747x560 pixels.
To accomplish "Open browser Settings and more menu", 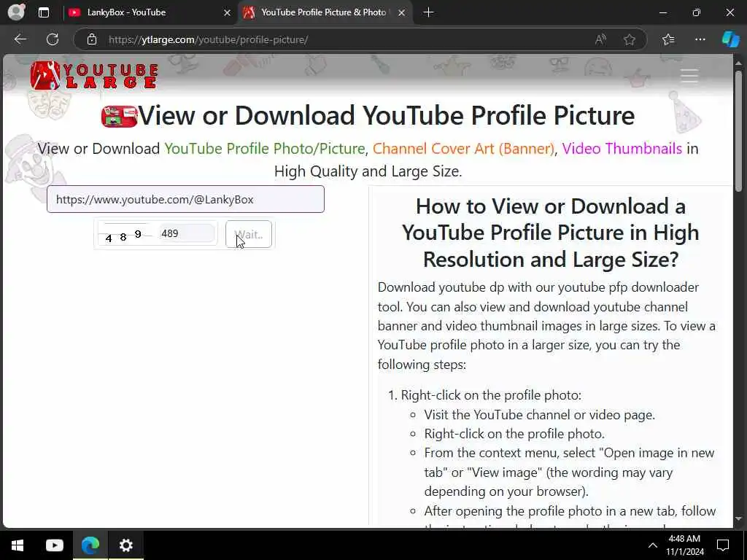I will pos(700,39).
